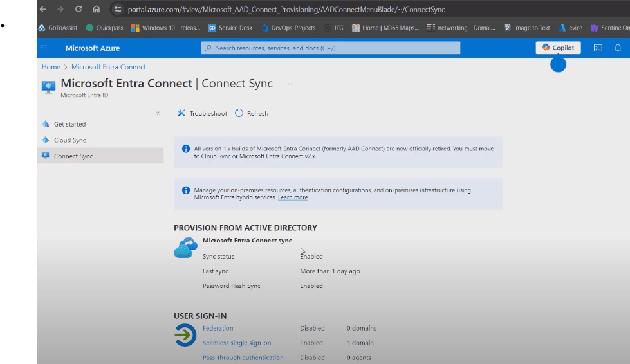Go to the browser home page icon
The height and width of the screenshot is (364, 630).
(x=96, y=10)
